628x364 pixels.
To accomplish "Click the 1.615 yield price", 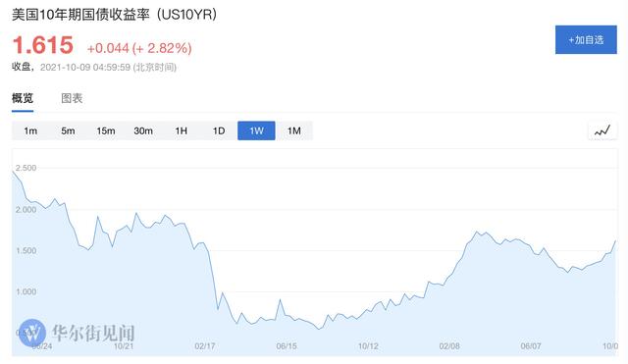I will coord(43,45).
